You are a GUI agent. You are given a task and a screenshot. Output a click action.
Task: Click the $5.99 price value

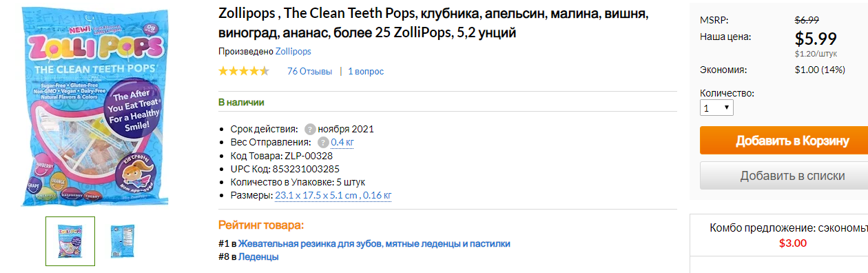coord(816,38)
